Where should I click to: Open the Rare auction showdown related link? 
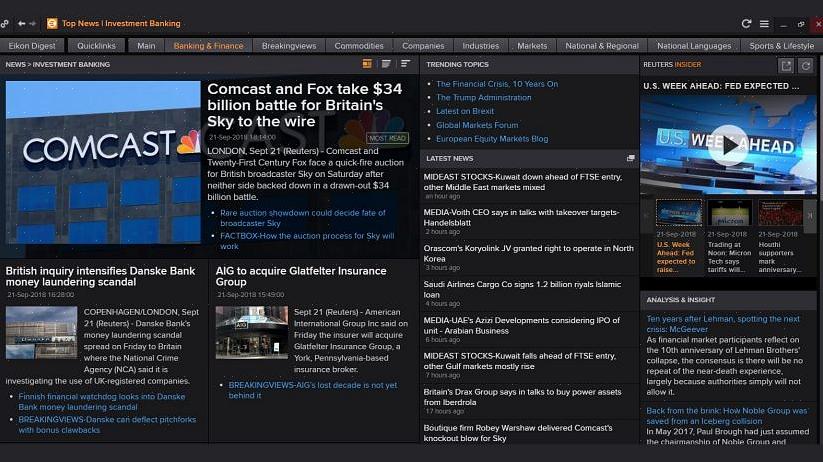point(303,218)
